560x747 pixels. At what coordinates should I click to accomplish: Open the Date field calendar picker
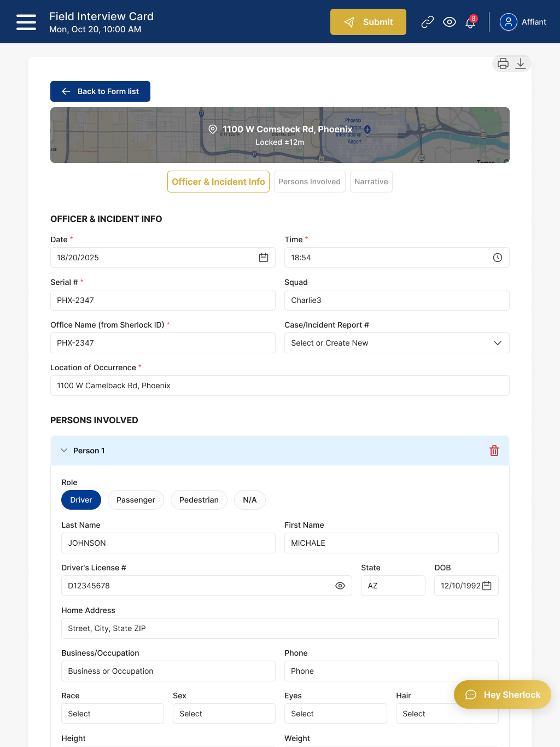(263, 257)
